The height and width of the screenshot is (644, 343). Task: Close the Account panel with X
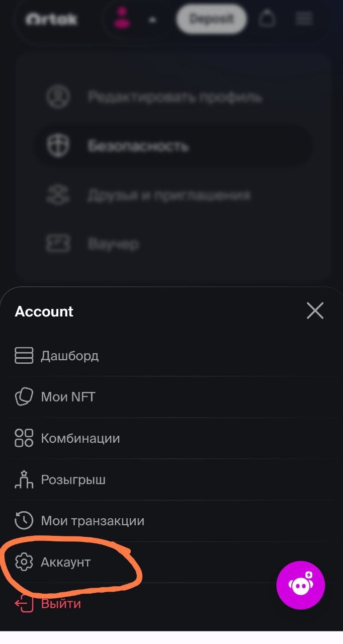[315, 311]
